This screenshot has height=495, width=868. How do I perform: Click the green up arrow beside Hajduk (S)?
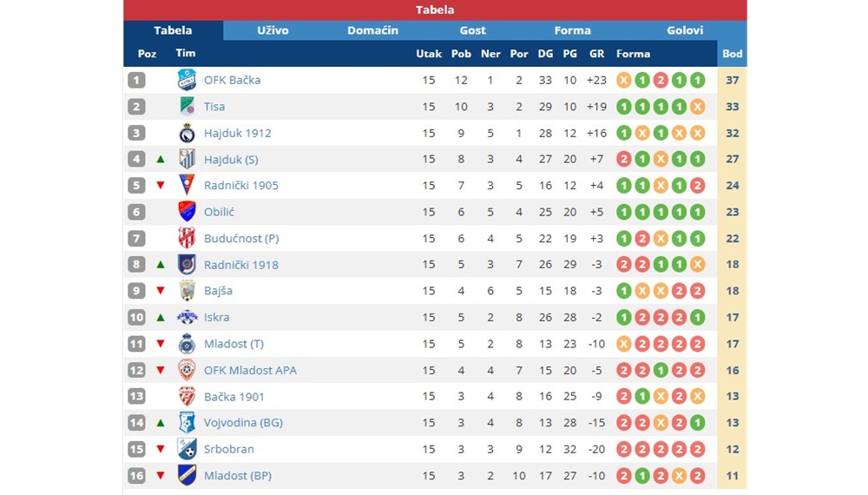161,159
